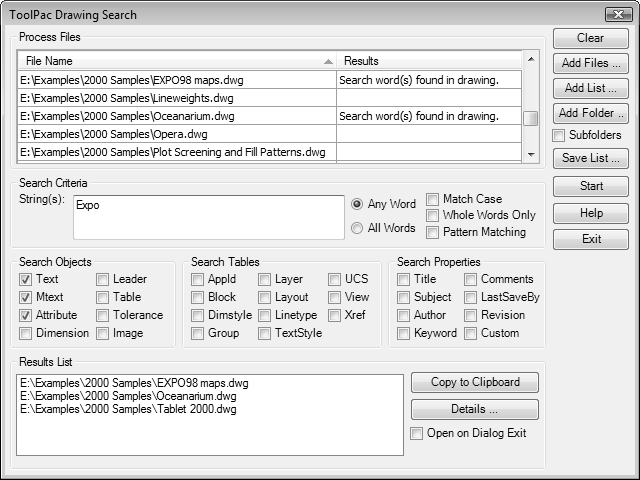Screen dimensions: 640x480
Task: Check the Block search table
Action: [x=198, y=297]
